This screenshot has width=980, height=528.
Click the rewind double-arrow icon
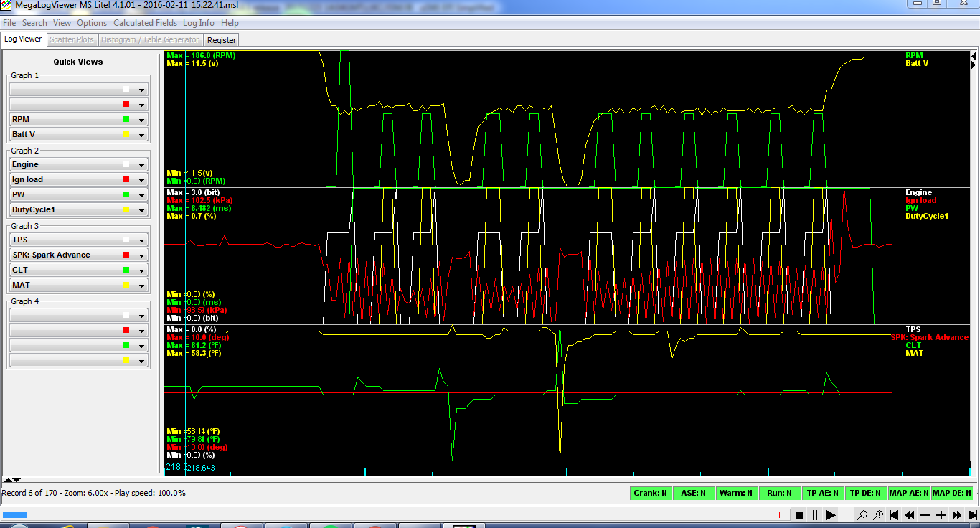[910, 515]
